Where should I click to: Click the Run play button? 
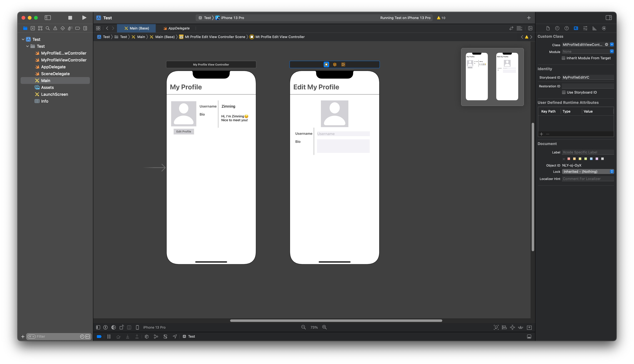84,18
